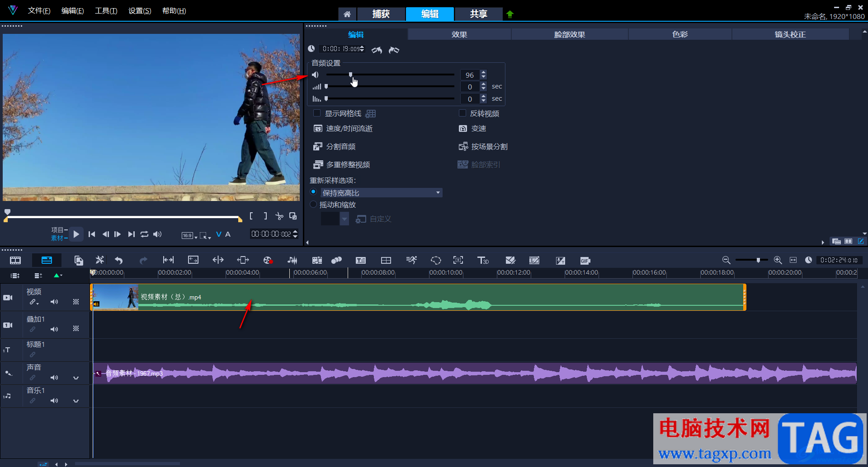Open the multi-camera editor tool
This screenshot has width=868, height=467.
click(x=386, y=260)
